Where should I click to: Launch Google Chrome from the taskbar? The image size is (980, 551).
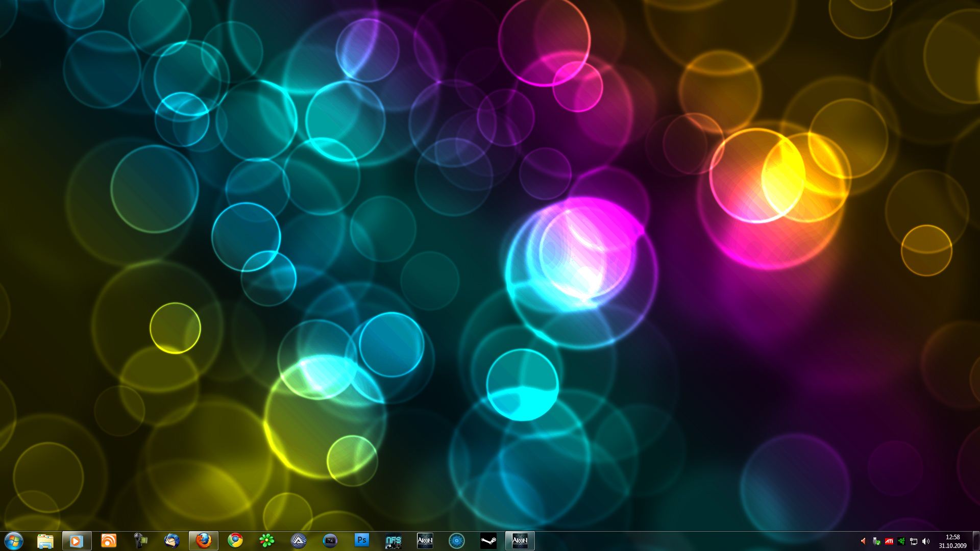(x=235, y=540)
